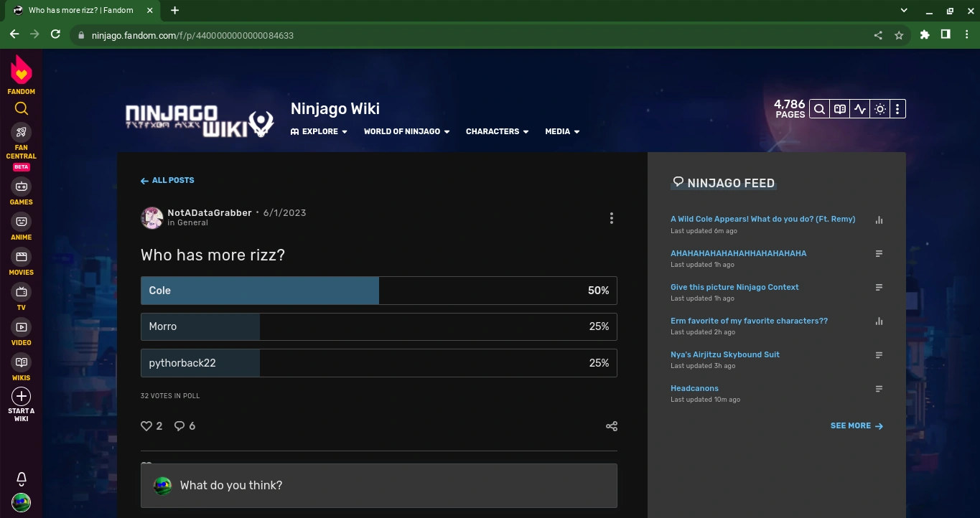Open the recent activity pulse icon
Viewport: 980px width, 518px height.
point(859,109)
